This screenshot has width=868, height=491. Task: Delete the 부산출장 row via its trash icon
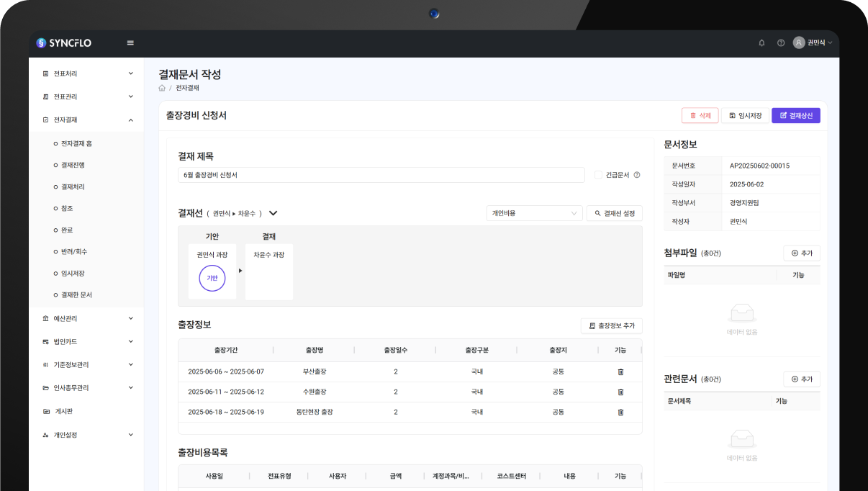point(620,371)
